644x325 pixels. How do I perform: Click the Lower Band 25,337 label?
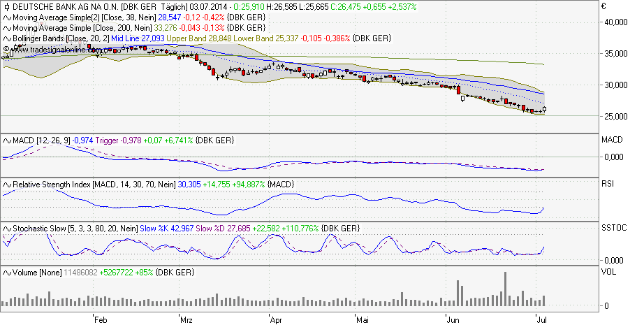267,38
